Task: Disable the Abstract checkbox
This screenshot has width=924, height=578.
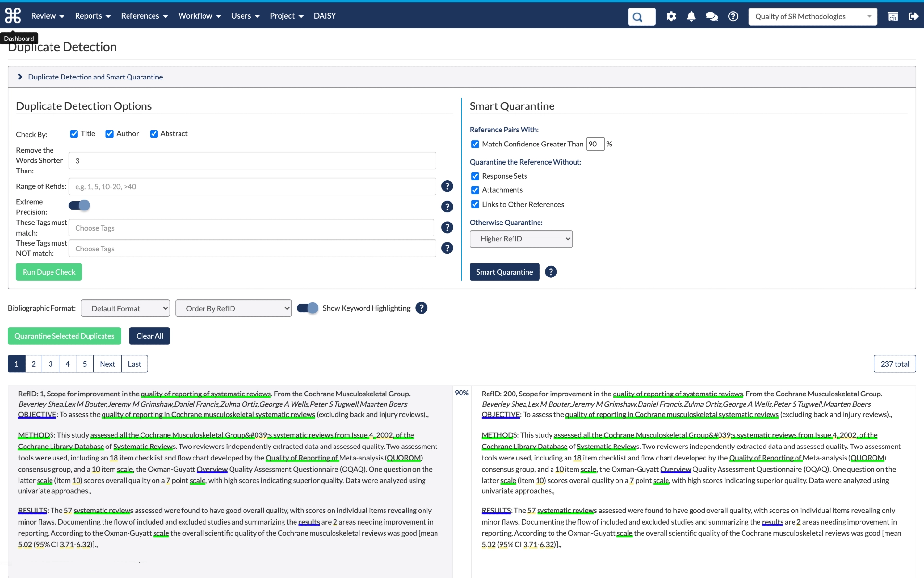Action: (154, 133)
